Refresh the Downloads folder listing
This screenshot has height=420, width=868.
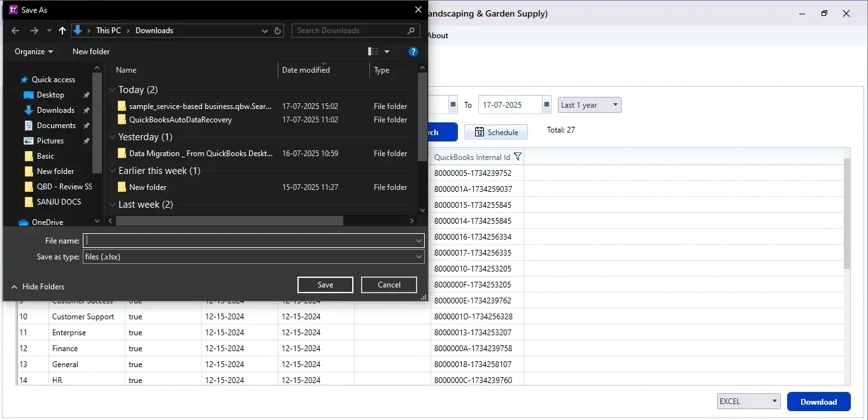click(278, 31)
